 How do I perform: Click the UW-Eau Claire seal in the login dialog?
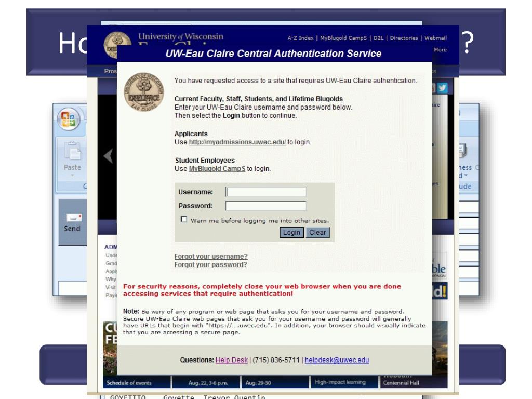[x=143, y=92]
